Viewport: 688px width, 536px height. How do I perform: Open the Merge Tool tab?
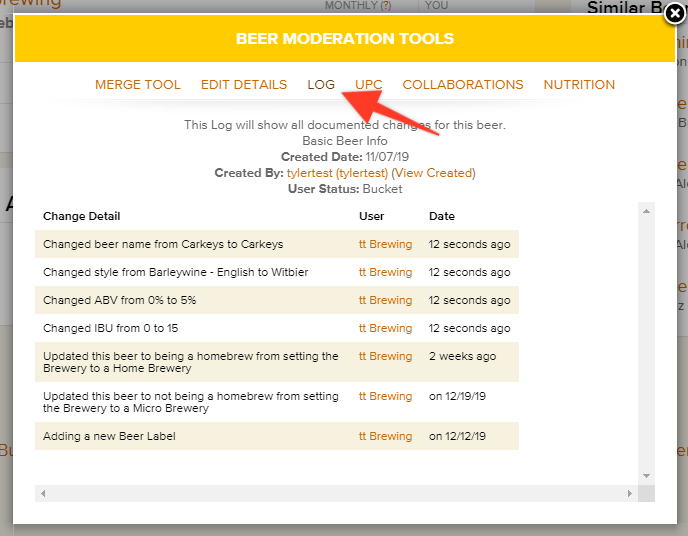point(138,85)
